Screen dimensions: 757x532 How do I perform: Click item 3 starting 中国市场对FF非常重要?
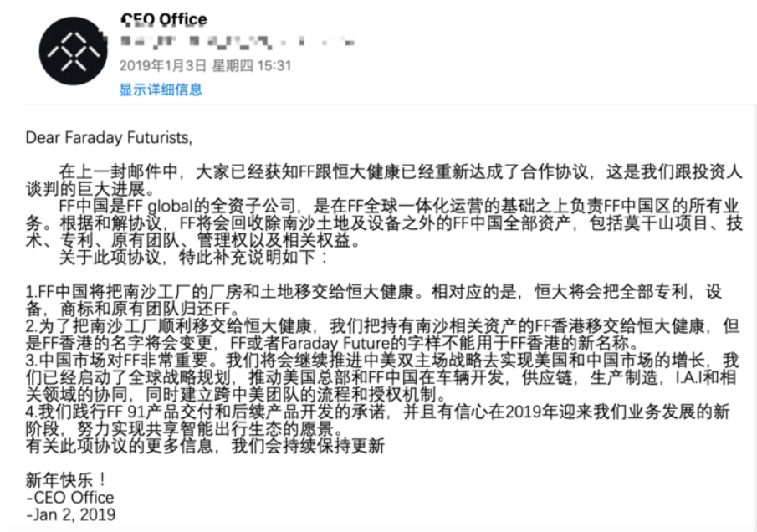click(x=382, y=377)
